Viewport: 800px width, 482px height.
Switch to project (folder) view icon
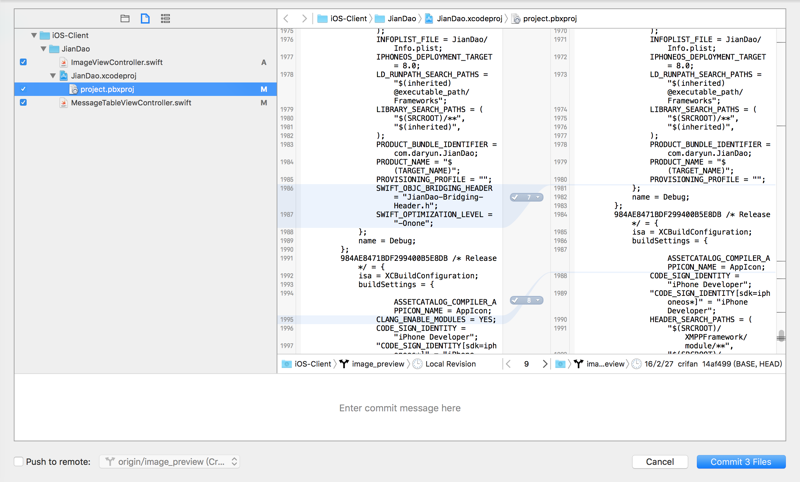coord(124,18)
